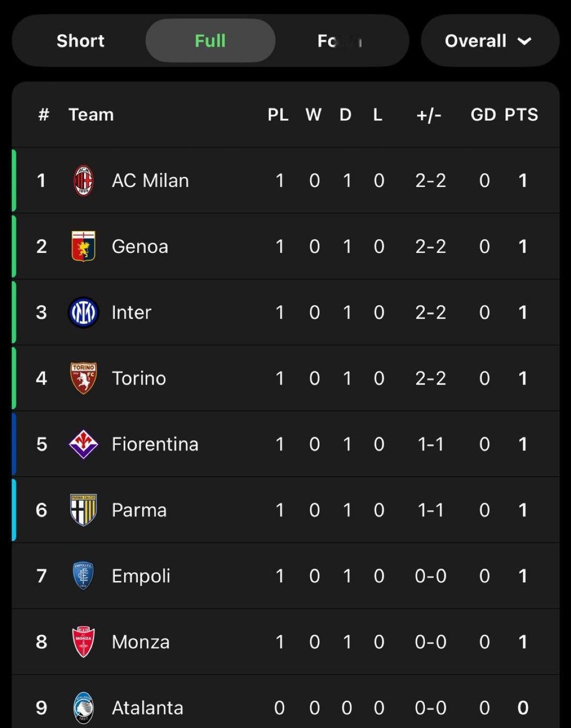Select the Full table tab

point(210,41)
